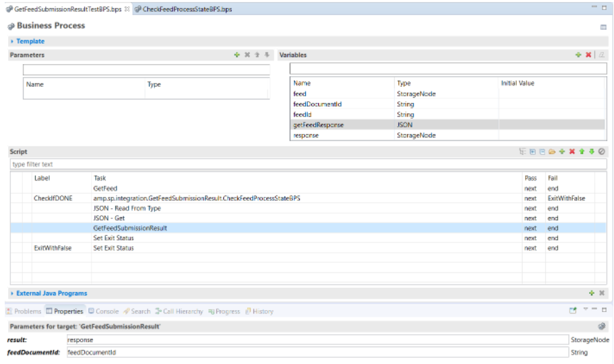Click the Template section link

coord(30,41)
